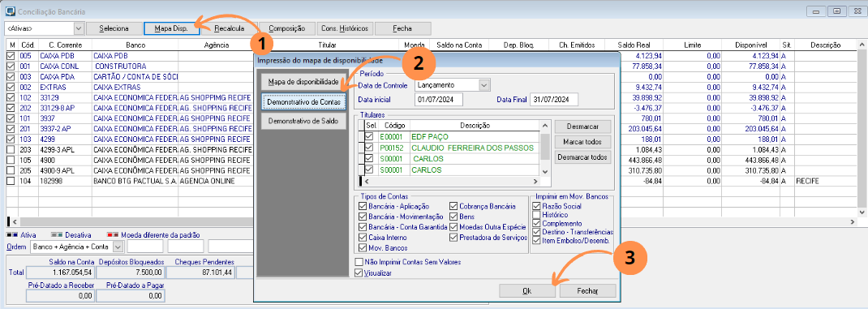Click the Desmarcar button
Image resolution: width=868 pixels, height=309 pixels.
click(582, 127)
